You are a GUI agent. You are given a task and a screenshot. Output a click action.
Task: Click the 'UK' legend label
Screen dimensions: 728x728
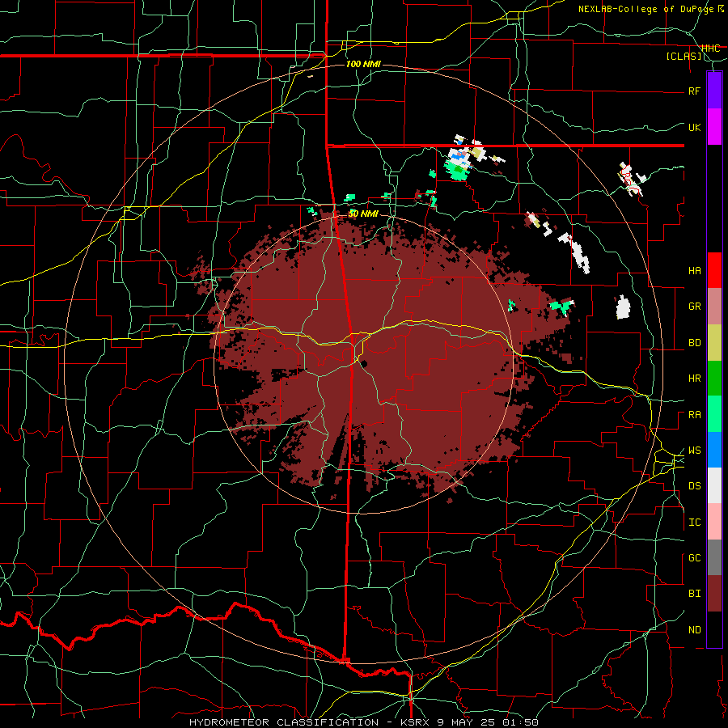pos(694,127)
